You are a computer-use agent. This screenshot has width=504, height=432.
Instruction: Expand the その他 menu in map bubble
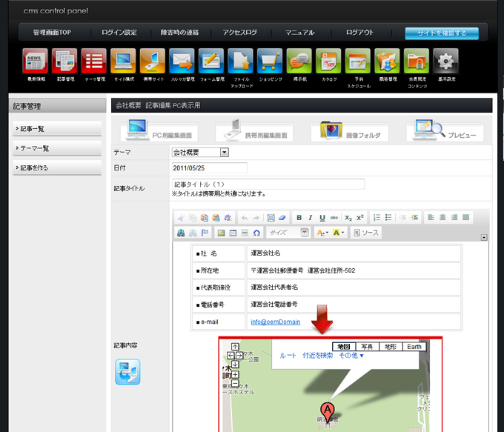tap(351, 356)
